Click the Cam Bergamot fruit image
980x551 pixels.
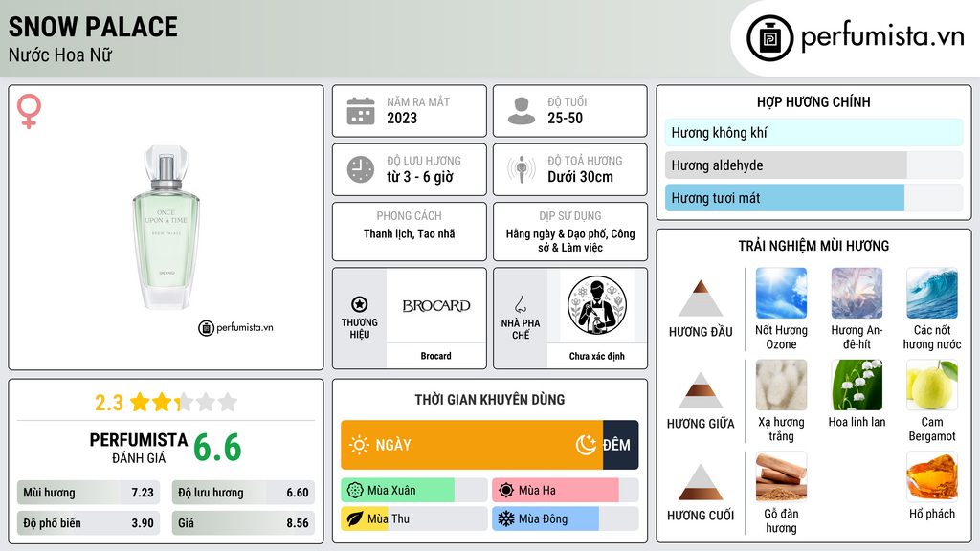[x=932, y=385]
